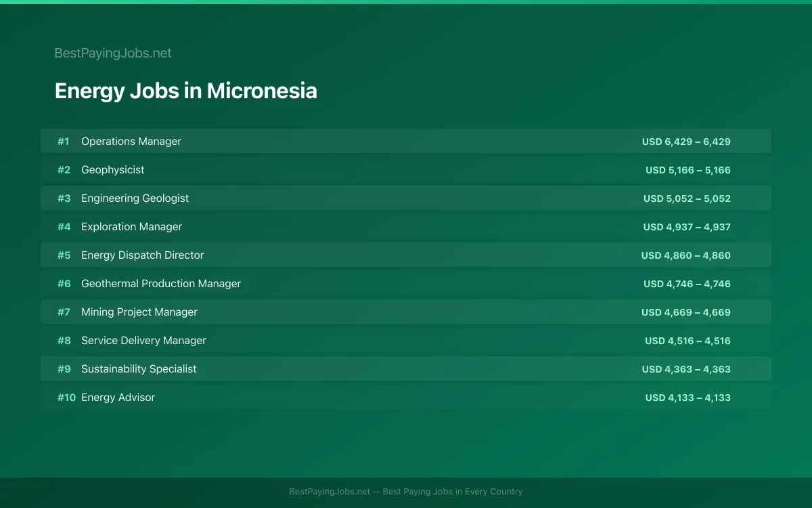Click the '#7' rank label
Screen dimensions: 812x508
click(64, 312)
